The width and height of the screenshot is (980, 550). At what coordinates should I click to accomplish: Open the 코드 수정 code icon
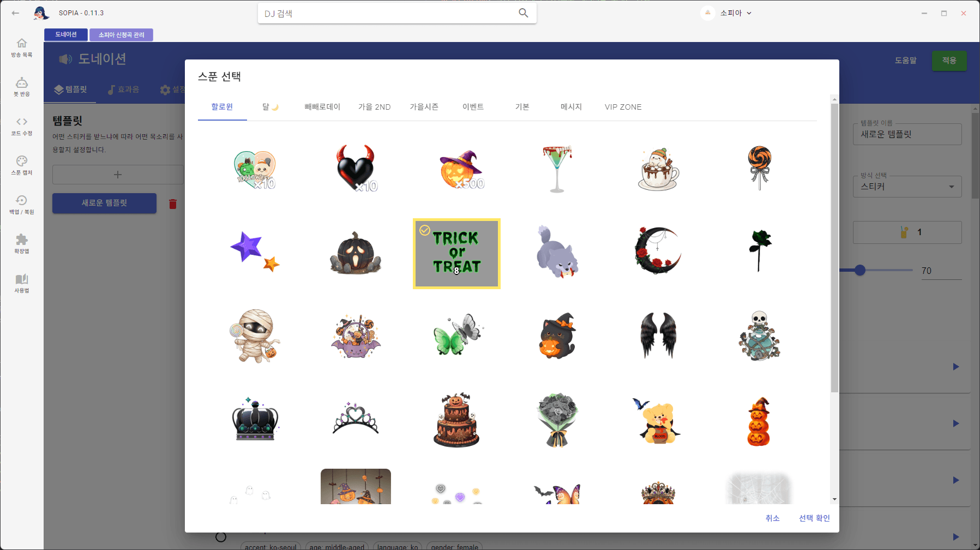tap(22, 122)
